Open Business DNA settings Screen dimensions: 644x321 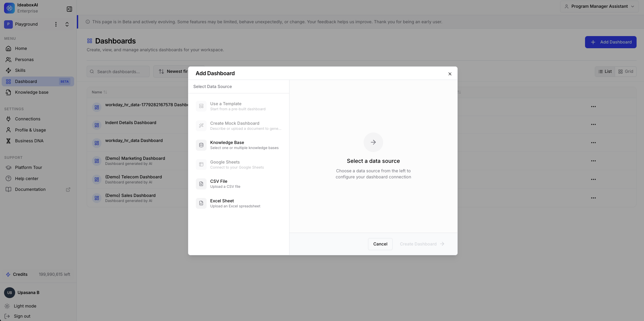38,141
